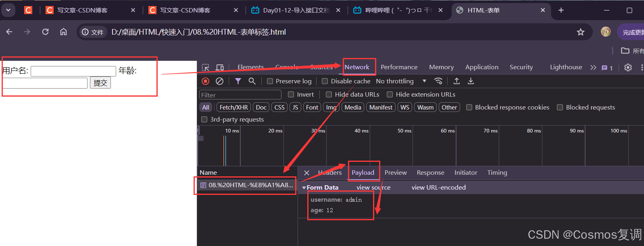Check Hide data URLs
The width and height of the screenshot is (644, 246).
(329, 94)
